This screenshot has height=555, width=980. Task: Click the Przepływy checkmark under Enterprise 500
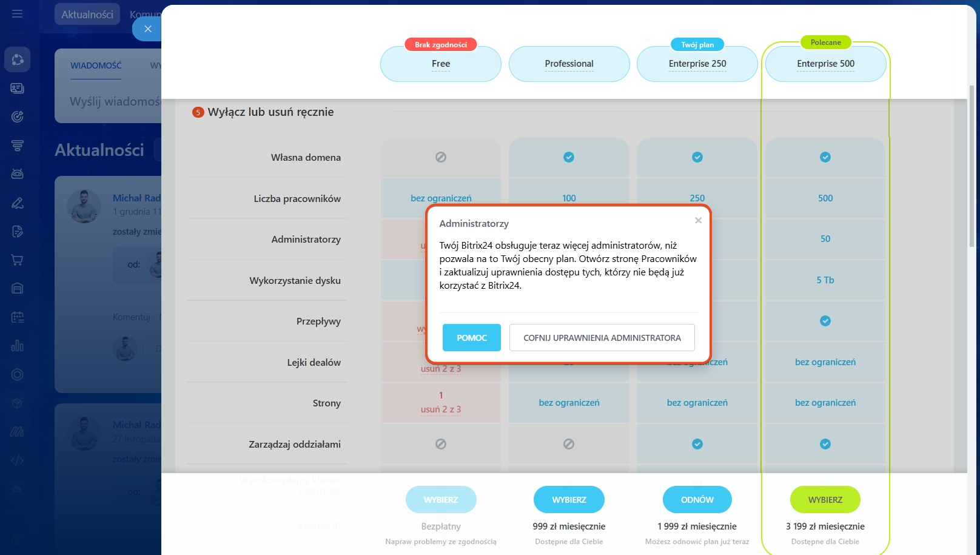[825, 321]
